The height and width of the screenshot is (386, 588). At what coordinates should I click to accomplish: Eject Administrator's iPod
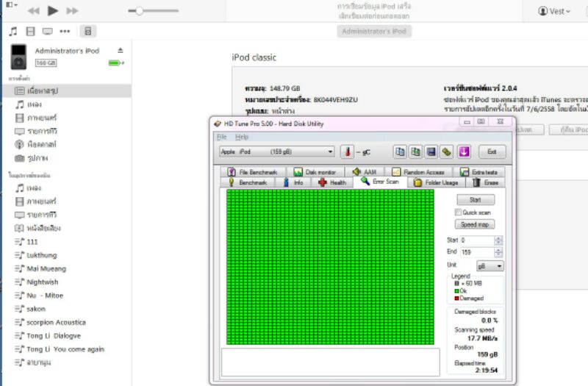(x=121, y=51)
